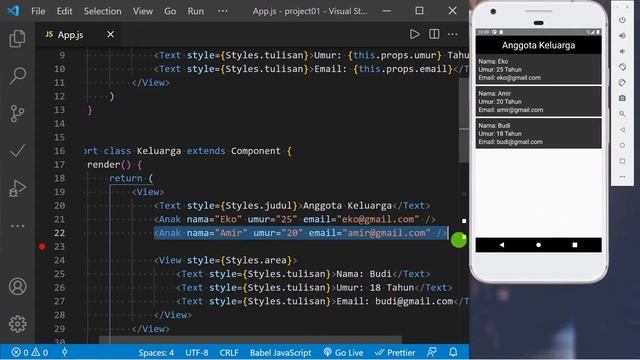Click emulator toolbar Overview square
The width and height of the screenshot is (640, 360).
click(622, 161)
